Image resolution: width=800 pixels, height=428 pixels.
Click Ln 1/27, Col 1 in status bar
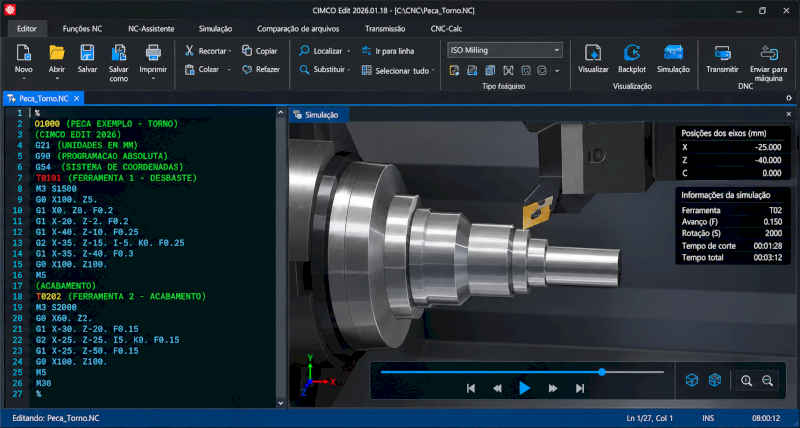(649, 418)
